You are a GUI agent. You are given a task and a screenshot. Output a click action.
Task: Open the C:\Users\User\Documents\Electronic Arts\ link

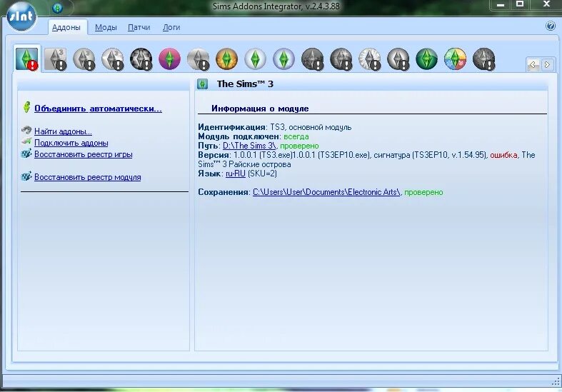326,192
